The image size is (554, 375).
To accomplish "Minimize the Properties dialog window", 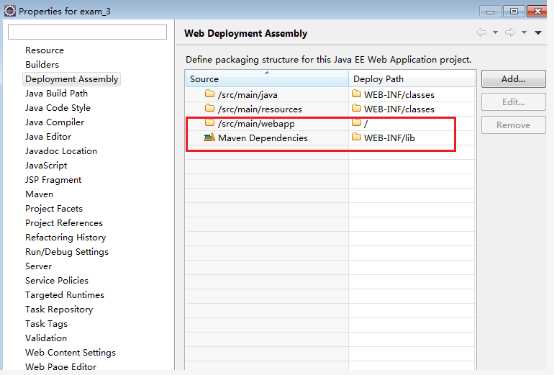I will [x=490, y=11].
